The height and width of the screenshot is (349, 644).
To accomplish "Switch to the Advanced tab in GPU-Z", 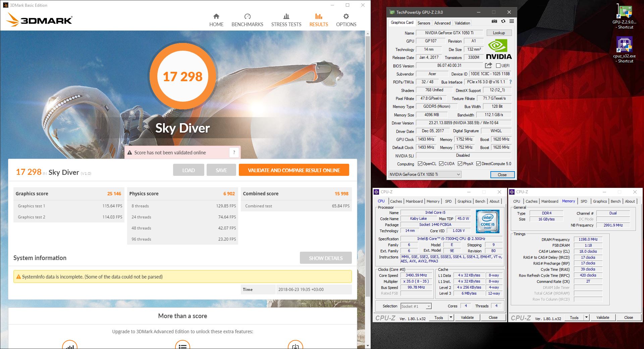I will pyautogui.click(x=442, y=23).
